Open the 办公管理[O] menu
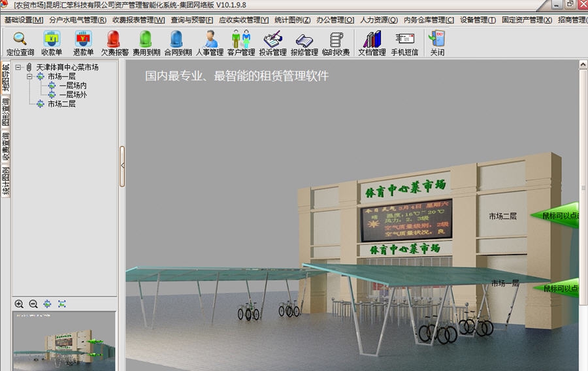 [335, 20]
